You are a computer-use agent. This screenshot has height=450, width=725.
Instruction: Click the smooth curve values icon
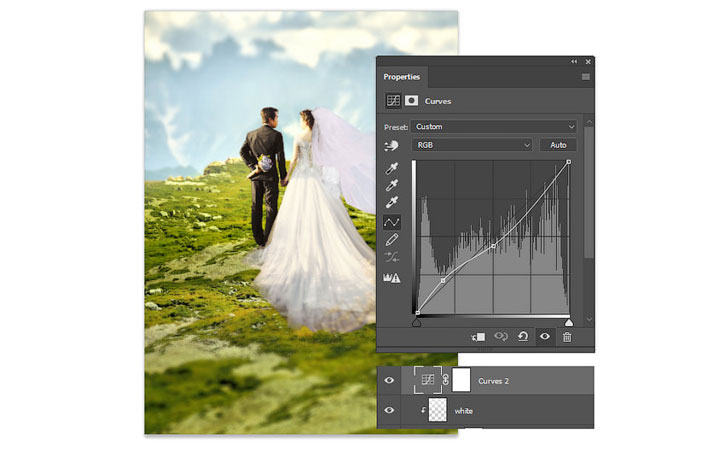coord(392,257)
